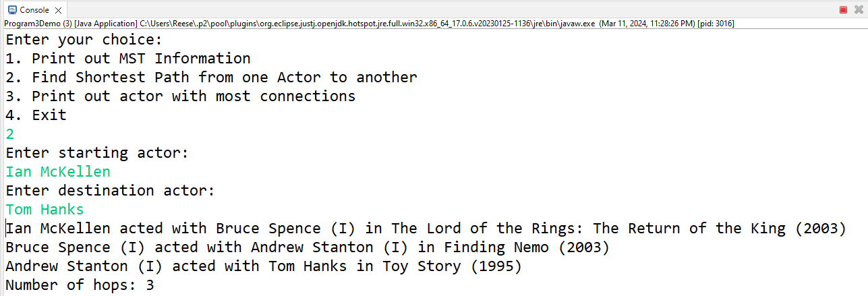Click menu option 1 Print out MST Information

tap(128, 59)
